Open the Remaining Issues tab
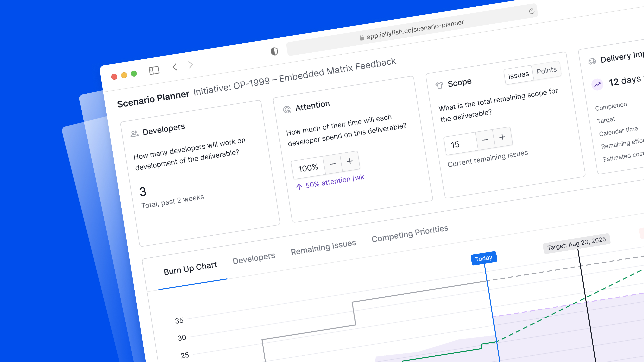 click(x=323, y=247)
